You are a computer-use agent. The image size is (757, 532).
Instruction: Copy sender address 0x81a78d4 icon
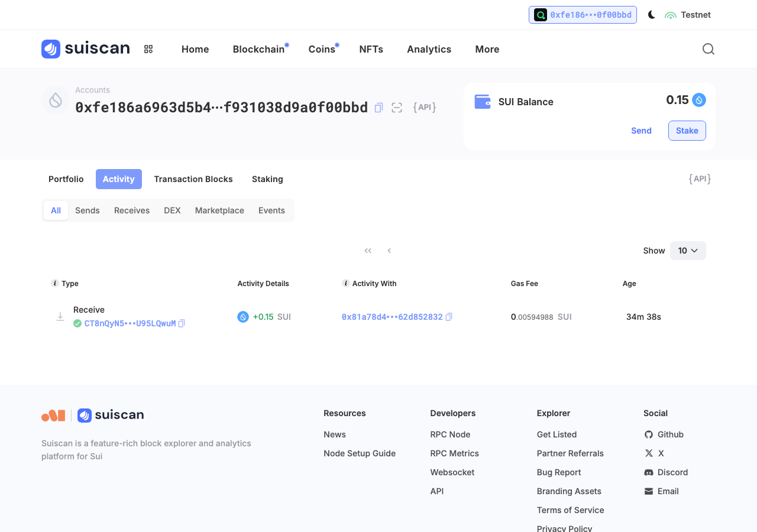[449, 317]
